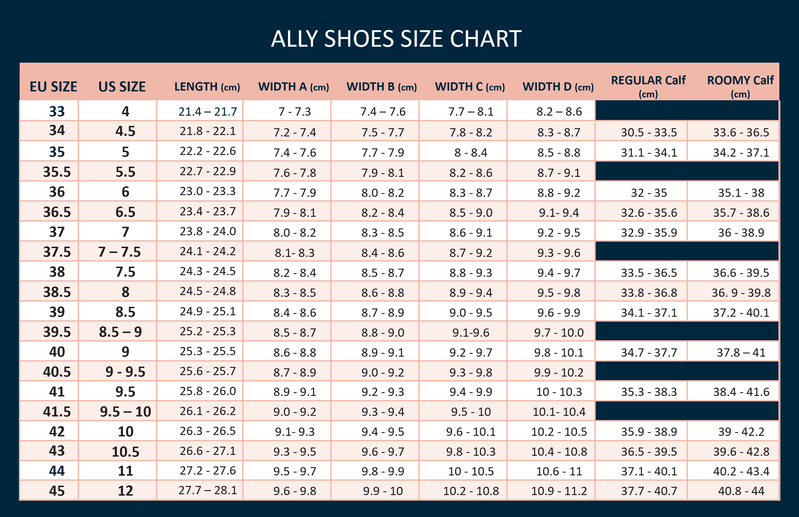This screenshot has height=517, width=799.
Task: Select EU size 45 in last row
Action: tap(56, 491)
